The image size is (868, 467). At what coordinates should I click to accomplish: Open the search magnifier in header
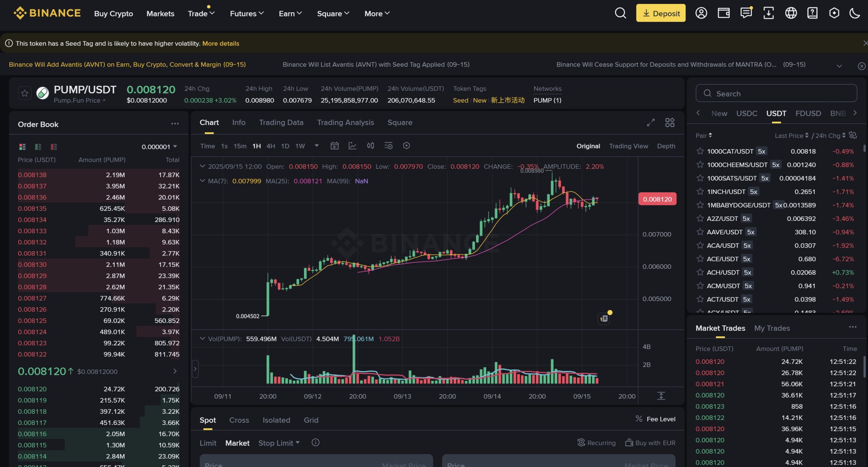tap(620, 13)
